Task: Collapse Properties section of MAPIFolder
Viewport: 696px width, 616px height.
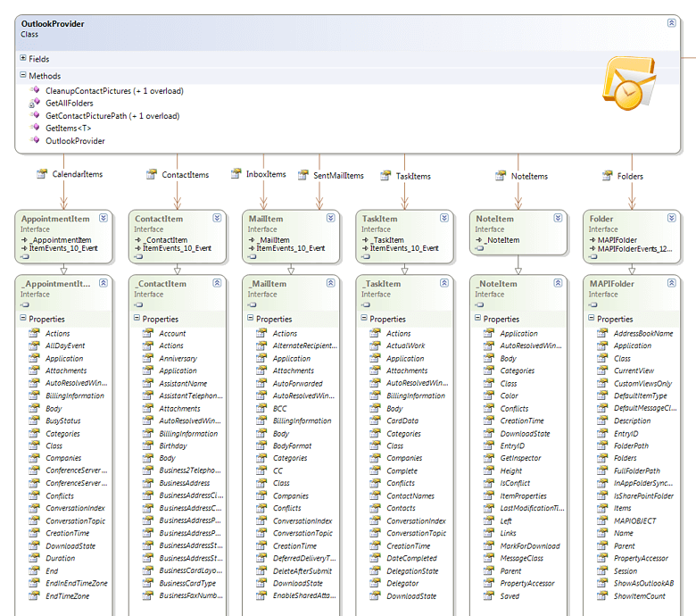Action: (592, 318)
